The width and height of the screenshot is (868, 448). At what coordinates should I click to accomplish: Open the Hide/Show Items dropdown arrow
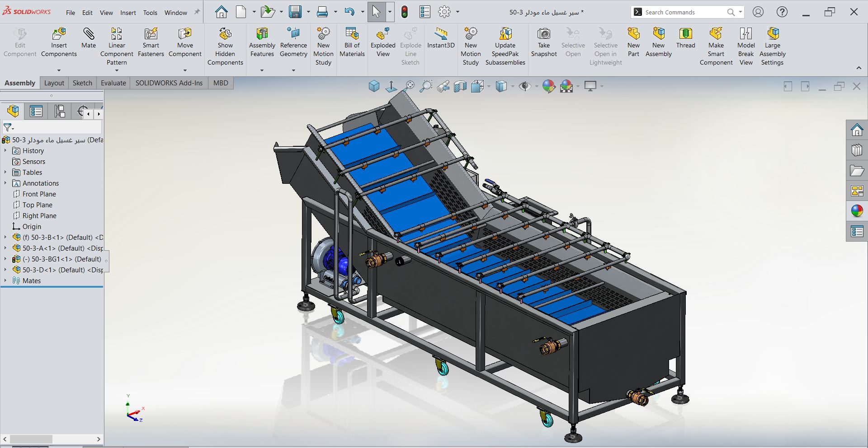tap(536, 86)
